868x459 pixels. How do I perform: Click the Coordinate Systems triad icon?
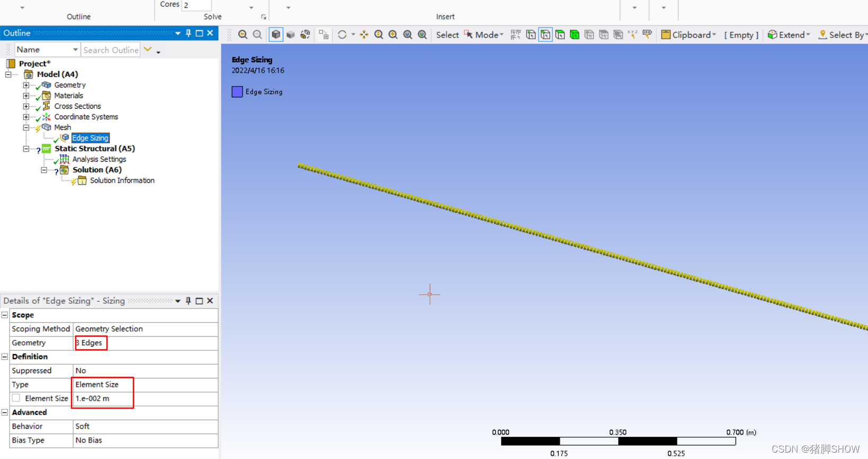tap(47, 117)
